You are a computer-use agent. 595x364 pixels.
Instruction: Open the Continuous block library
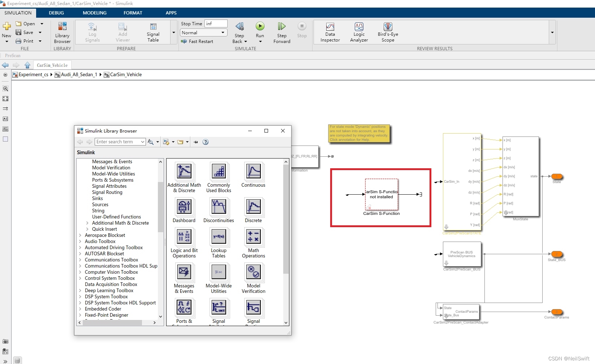254,175
